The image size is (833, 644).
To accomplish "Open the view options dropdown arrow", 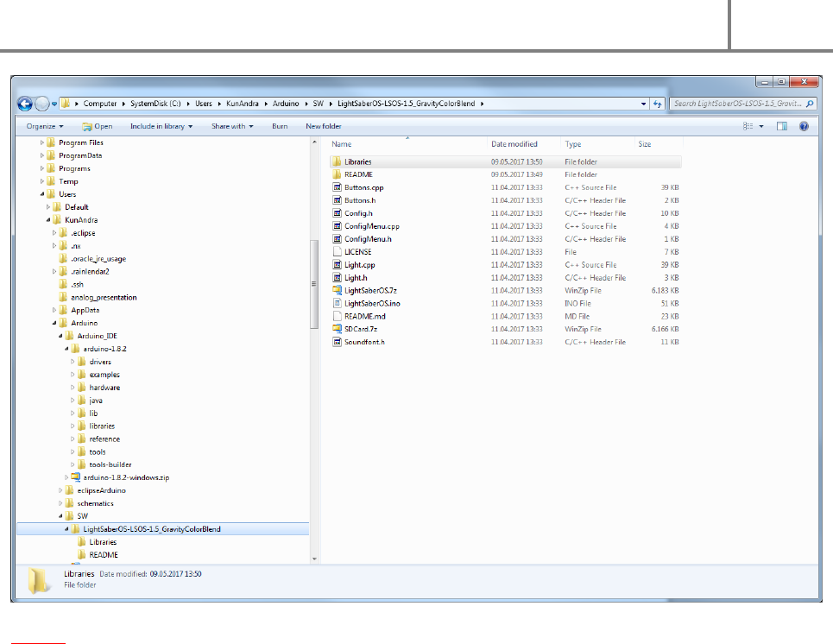I will [x=761, y=126].
